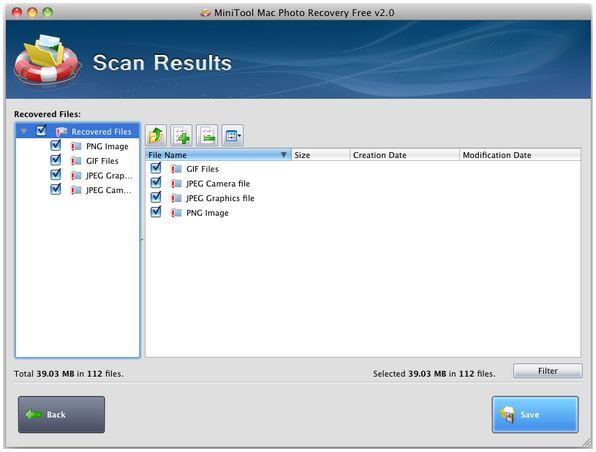
Task: Click PNG Image folder icon in tree
Action: coord(76,146)
